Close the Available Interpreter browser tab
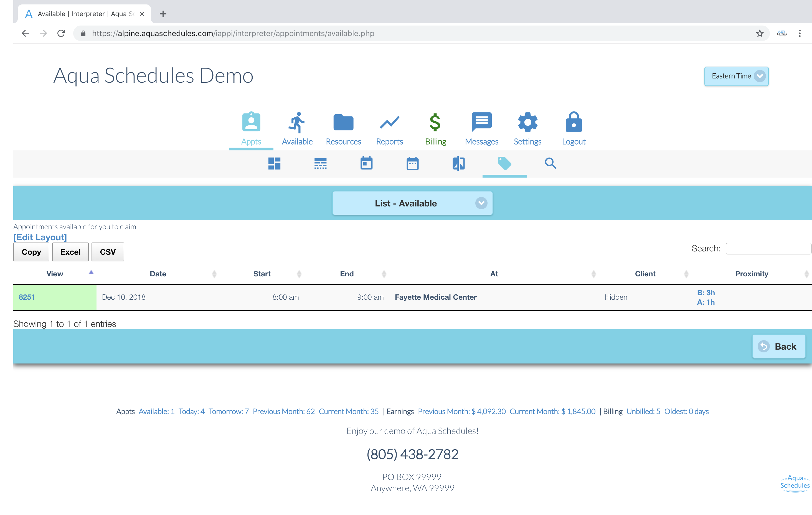812x515 pixels. (x=142, y=14)
